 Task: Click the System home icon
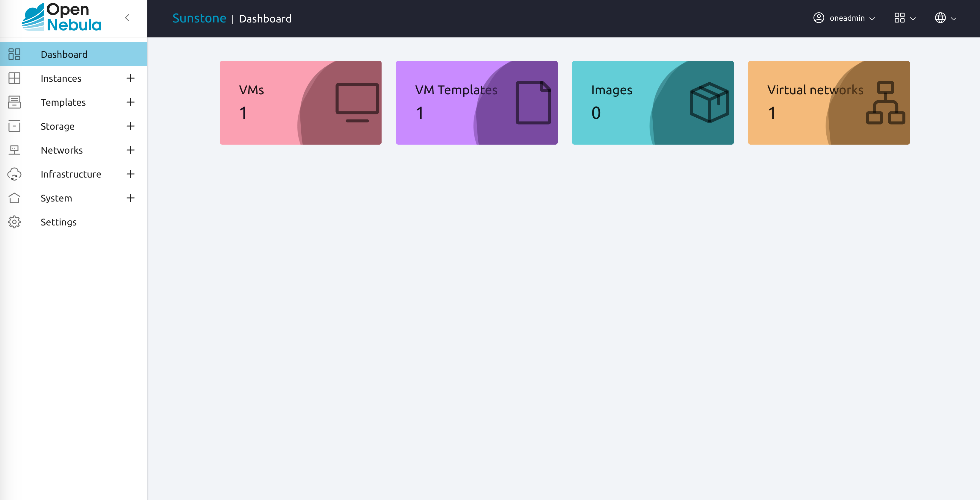tap(14, 198)
